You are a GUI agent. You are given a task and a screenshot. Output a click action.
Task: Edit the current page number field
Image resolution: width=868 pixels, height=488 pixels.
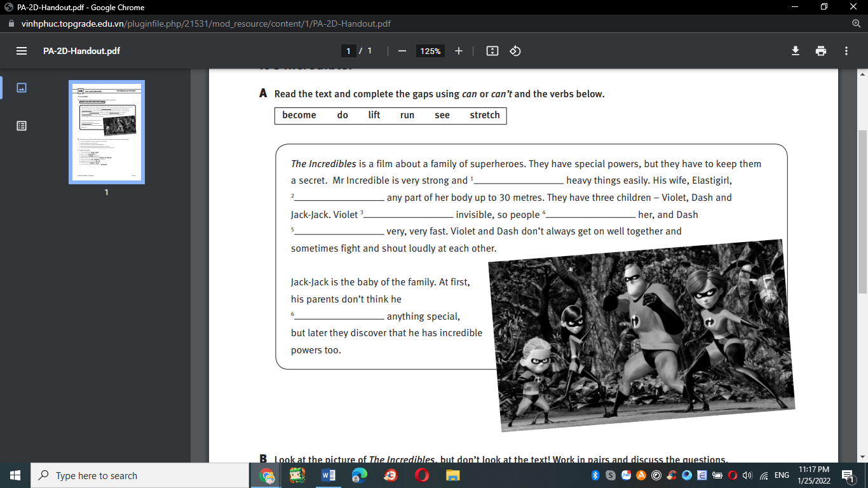click(x=348, y=51)
